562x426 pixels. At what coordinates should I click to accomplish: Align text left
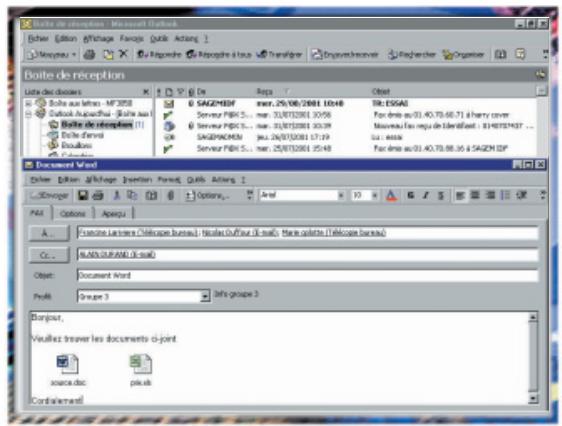pyautogui.click(x=460, y=196)
